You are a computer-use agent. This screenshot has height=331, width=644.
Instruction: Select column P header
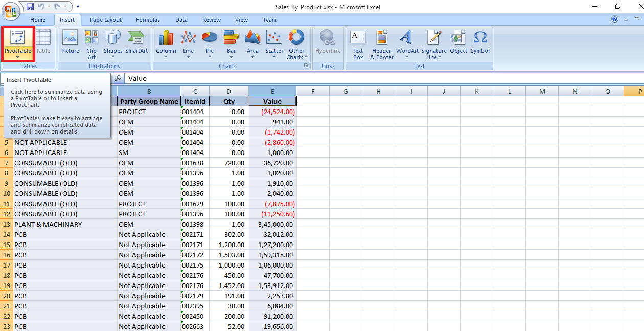634,91
